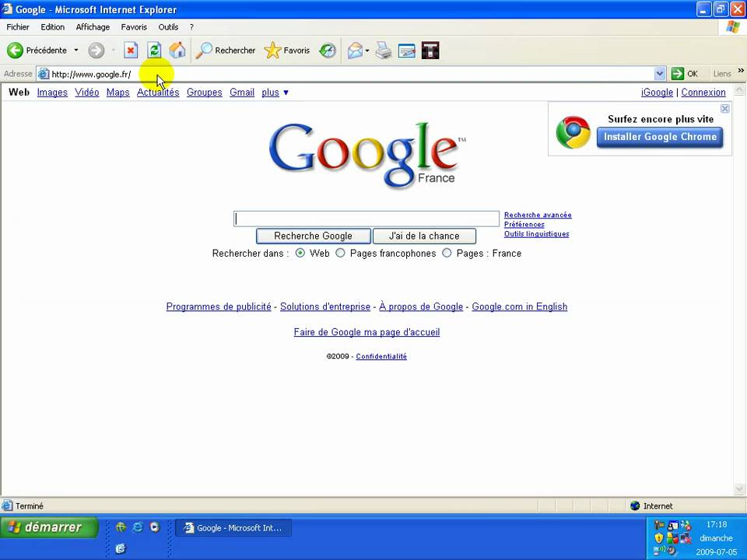This screenshot has width=747, height=560.
Task: Open the Images link
Action: [52, 93]
